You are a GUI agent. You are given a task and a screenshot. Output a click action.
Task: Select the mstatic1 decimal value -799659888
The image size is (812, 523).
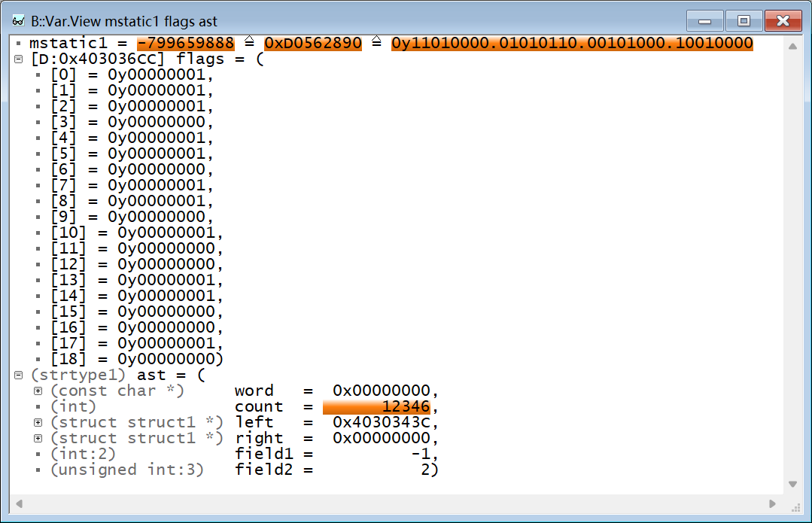185,43
